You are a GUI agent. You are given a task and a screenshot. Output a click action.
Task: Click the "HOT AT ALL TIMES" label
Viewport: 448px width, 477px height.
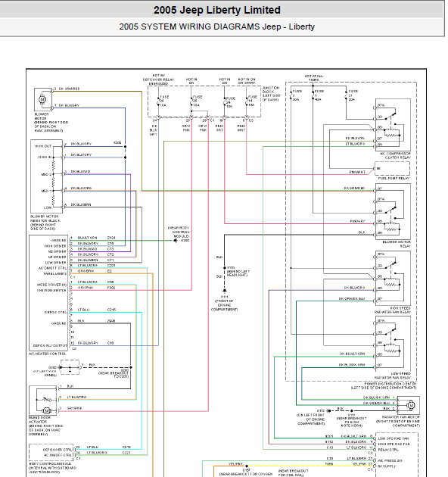314,78
